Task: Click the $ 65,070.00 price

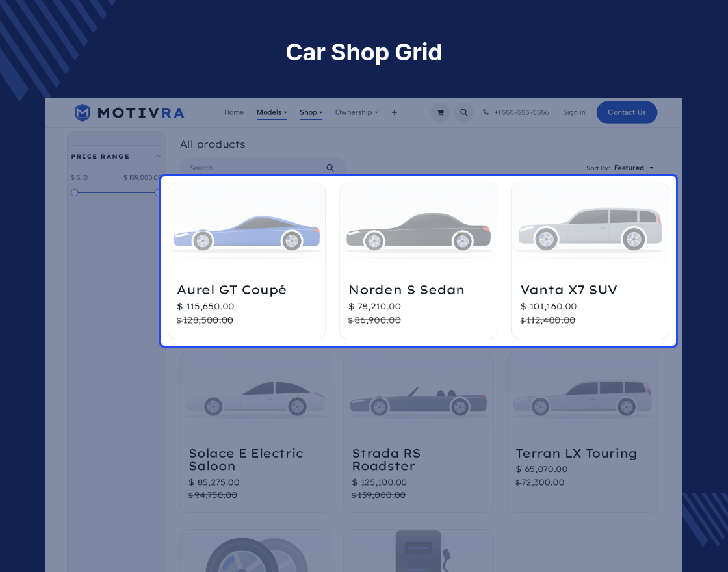Action: tap(541, 469)
